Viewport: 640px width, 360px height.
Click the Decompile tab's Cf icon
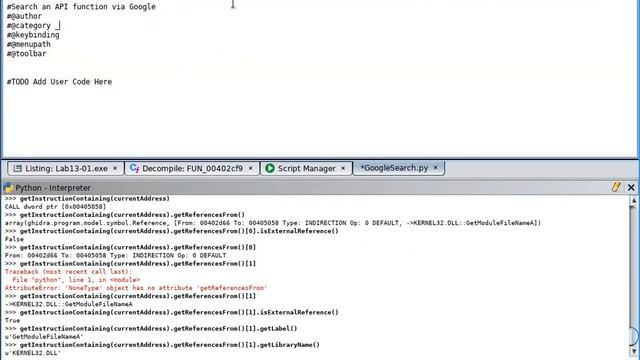click(x=134, y=168)
